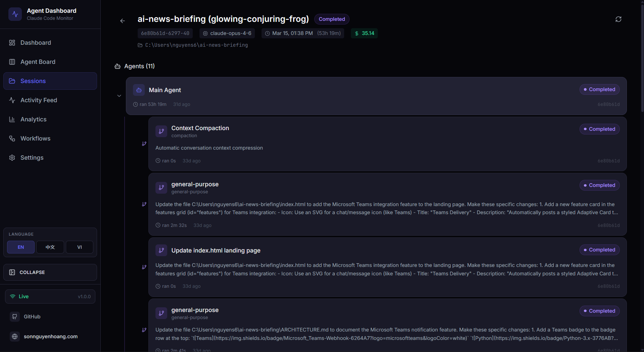Collapse the Main Agent details

click(x=119, y=96)
